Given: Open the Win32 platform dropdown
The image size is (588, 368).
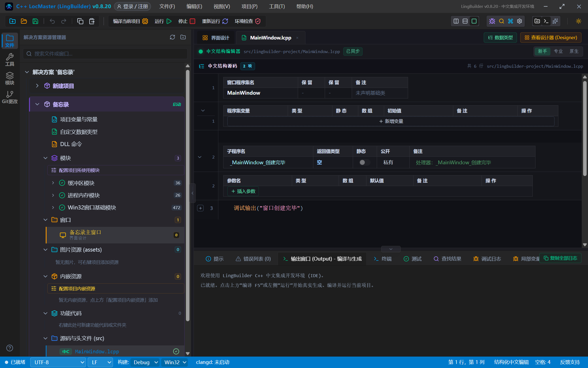Looking at the screenshot, I should 175,362.
